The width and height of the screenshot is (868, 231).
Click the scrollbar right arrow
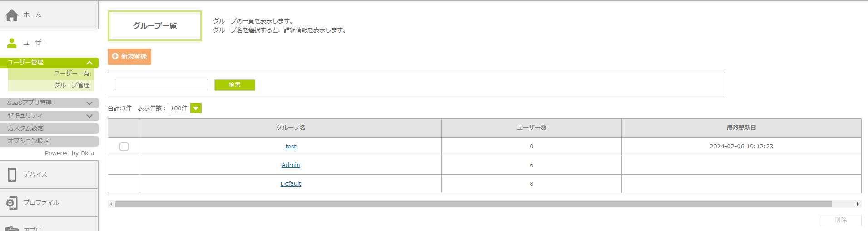858,204
